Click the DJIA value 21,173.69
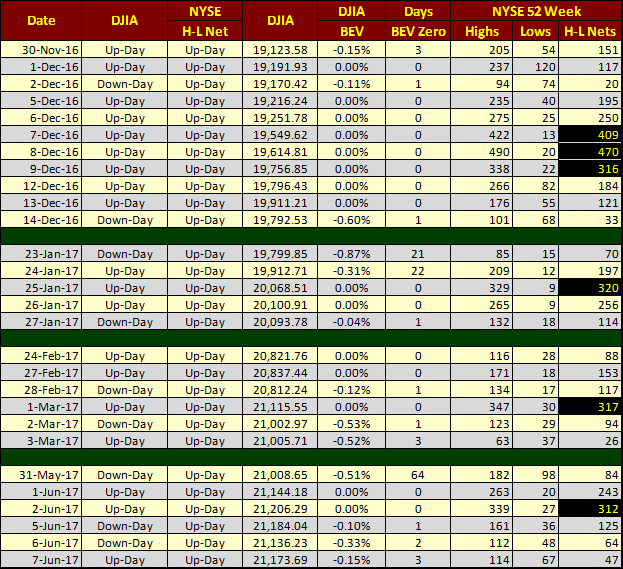The image size is (623, 569). [x=280, y=560]
